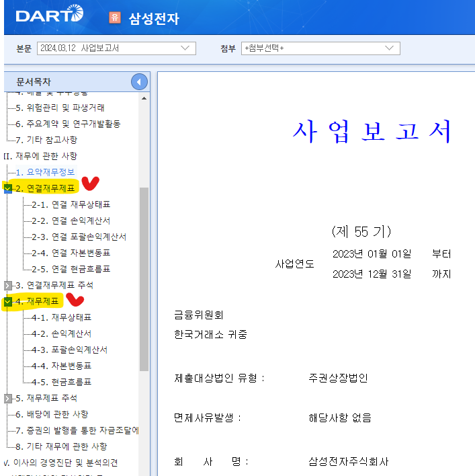Open 2-5. 연결 현금흐름표

coord(71,269)
